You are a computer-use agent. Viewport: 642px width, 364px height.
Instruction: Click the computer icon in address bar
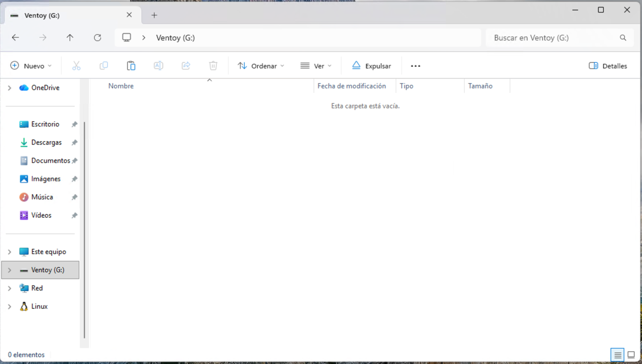click(x=126, y=38)
